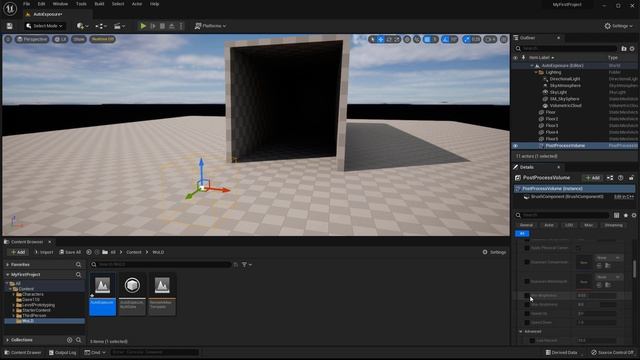The image size is (640, 360).
Task: Open Details panel settings gear
Action: point(634,215)
